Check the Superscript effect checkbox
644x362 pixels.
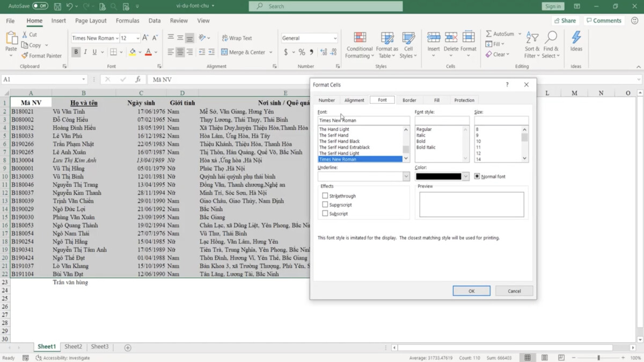325,205
